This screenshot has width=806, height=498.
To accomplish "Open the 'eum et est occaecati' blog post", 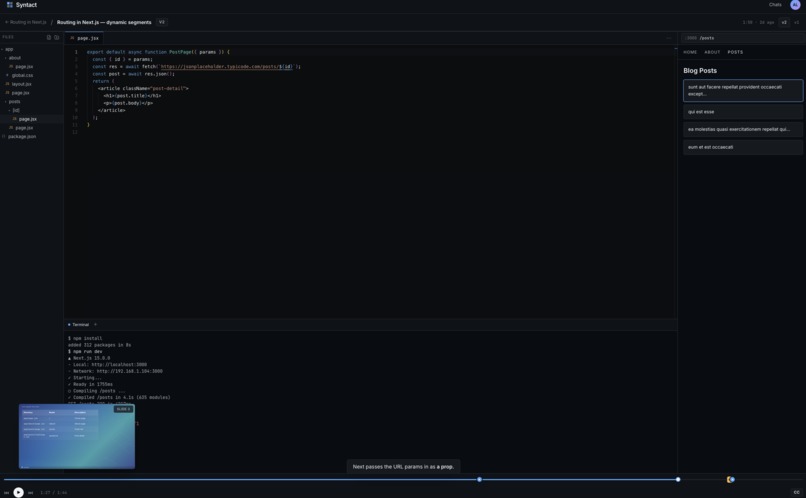I will coord(743,147).
